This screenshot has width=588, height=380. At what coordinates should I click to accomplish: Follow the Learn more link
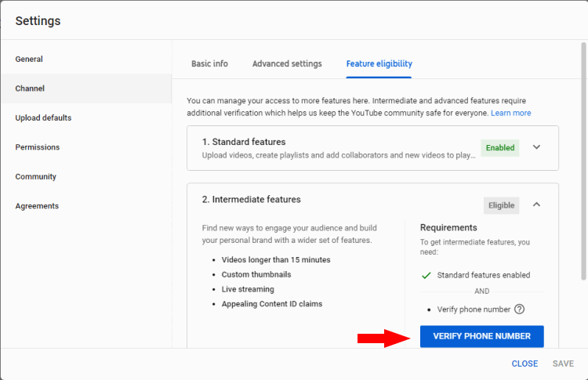click(510, 113)
